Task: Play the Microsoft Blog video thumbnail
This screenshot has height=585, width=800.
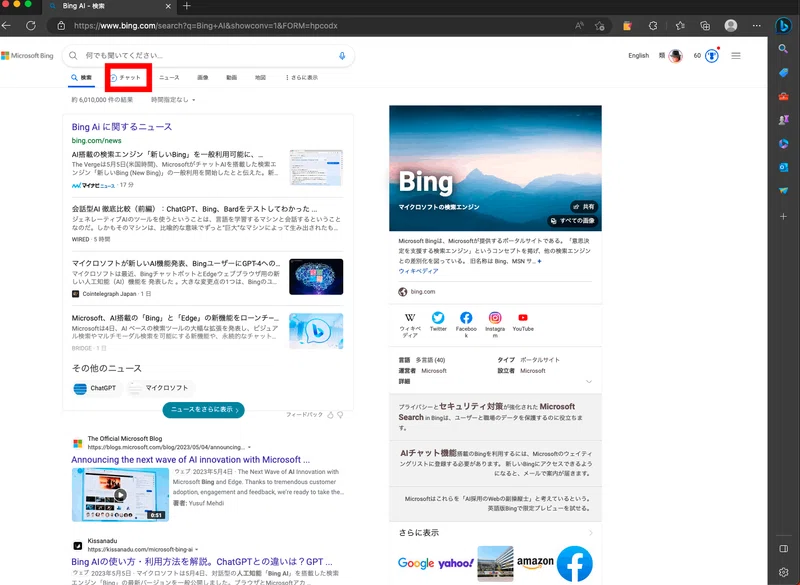Action: point(120,495)
